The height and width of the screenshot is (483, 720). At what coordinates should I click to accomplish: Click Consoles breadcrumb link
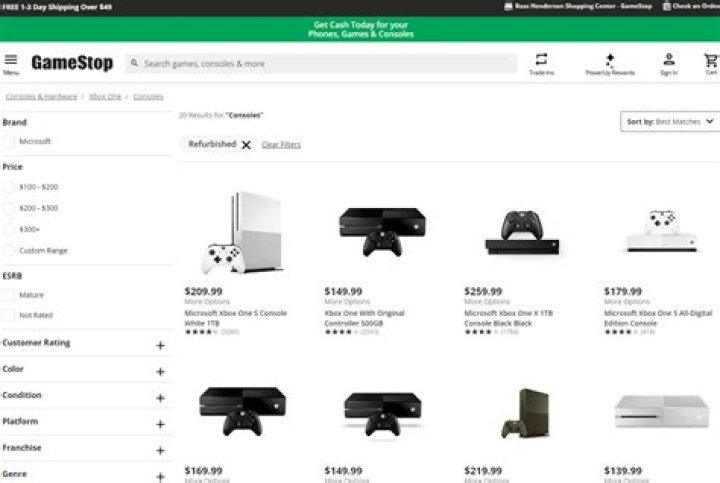coord(148,96)
